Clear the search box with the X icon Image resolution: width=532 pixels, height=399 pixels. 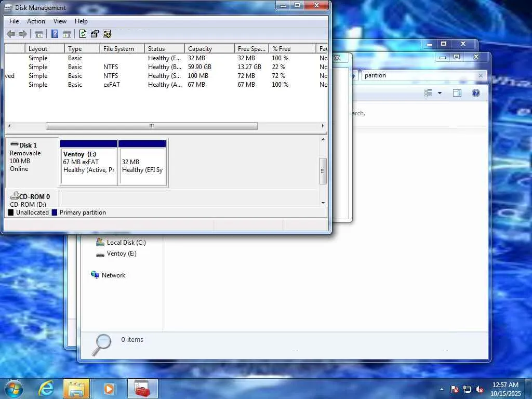(x=481, y=76)
